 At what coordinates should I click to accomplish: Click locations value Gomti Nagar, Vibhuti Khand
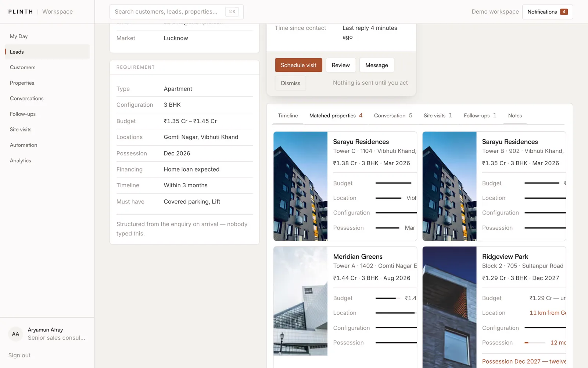201,137
